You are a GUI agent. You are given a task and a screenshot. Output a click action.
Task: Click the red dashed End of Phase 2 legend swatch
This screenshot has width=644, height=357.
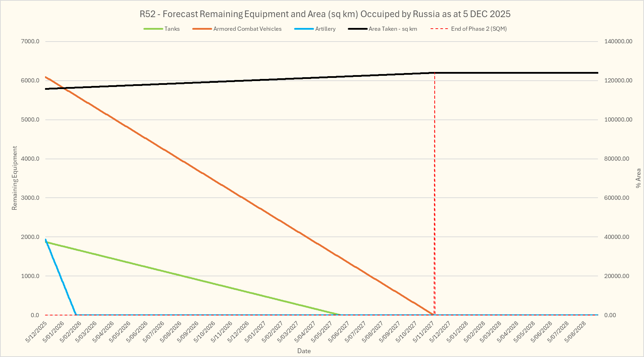pyautogui.click(x=439, y=29)
